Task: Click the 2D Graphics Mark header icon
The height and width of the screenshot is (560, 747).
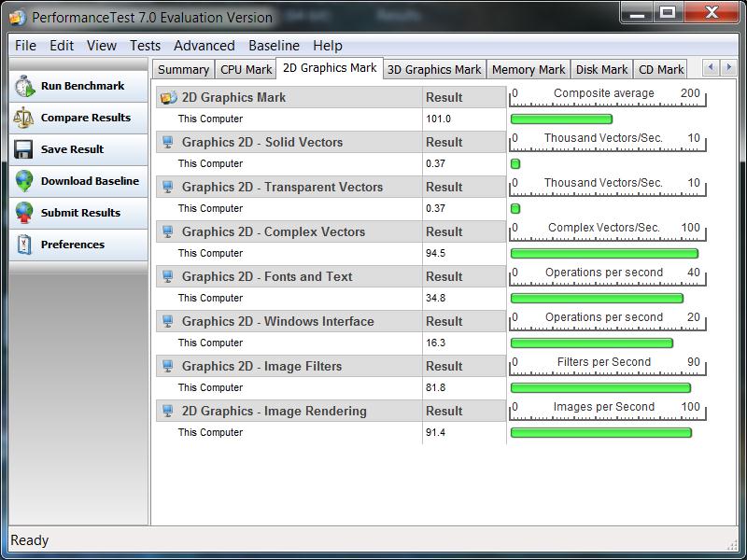Action: click(169, 97)
